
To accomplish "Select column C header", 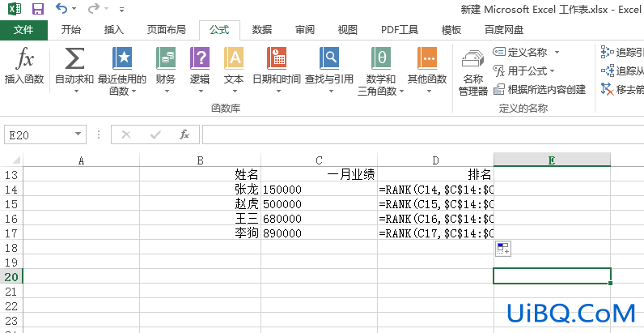I will (319, 160).
